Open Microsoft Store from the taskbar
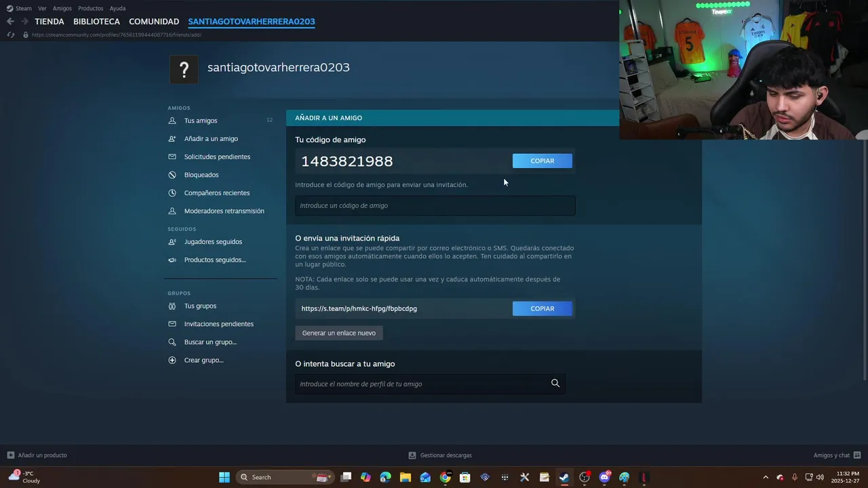 click(x=465, y=477)
